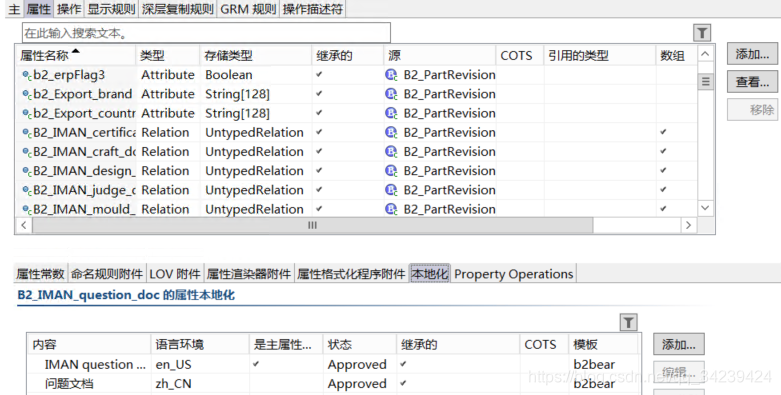Viewport: 781px width, 395px height.
Task: Open the 深层复制规则 tab
Action: pos(177,9)
